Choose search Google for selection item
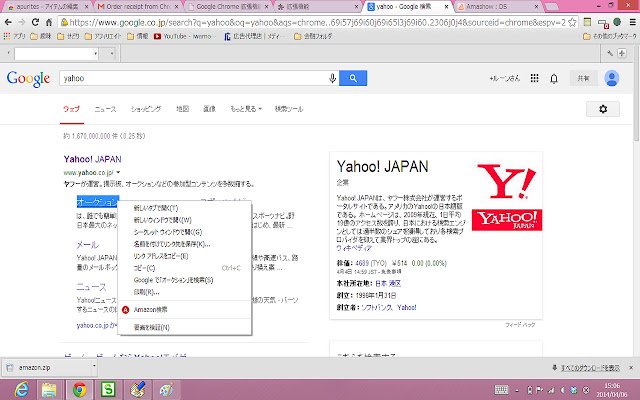Image resolution: width=640 pixels, height=400 pixels. coord(184,280)
